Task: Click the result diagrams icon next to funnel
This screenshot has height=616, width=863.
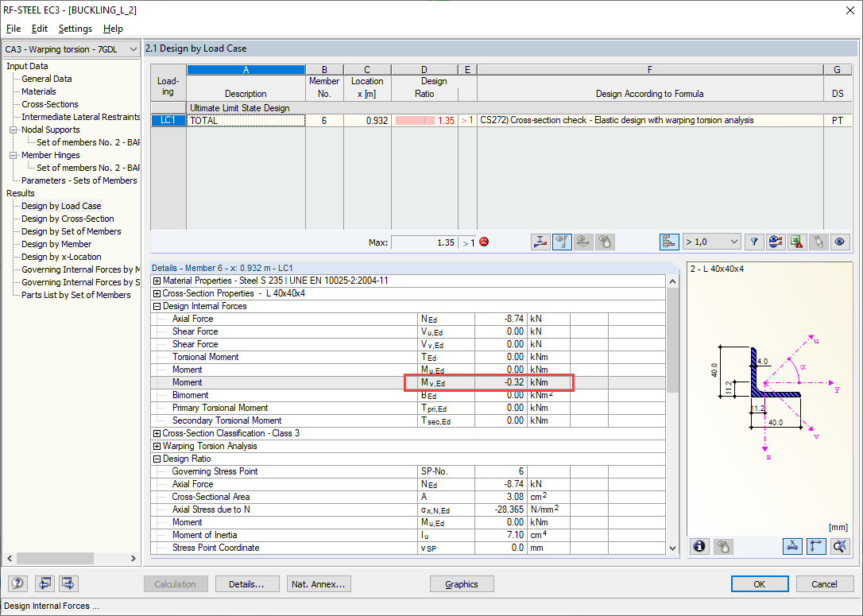Action: click(x=776, y=242)
